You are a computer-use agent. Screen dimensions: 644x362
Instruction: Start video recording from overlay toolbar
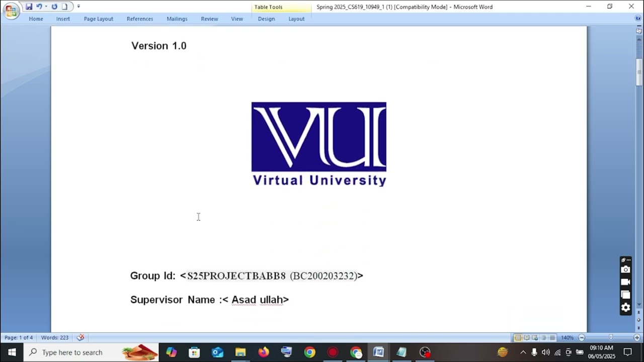[x=625, y=282]
